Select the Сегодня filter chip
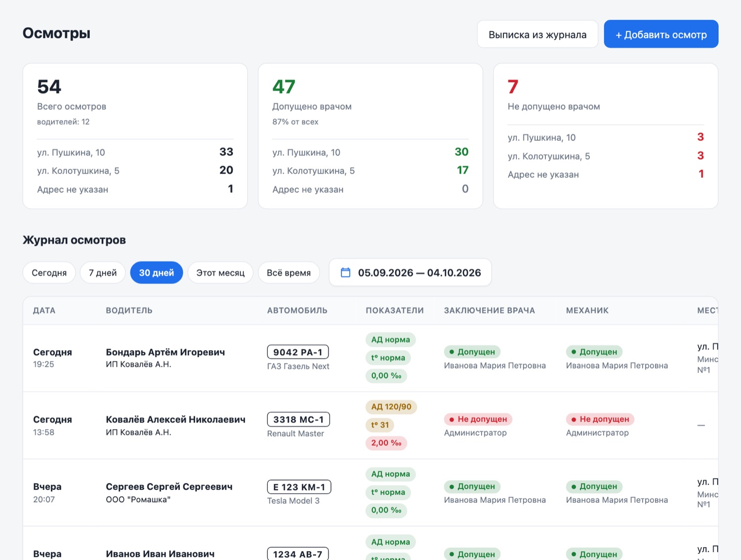Viewport: 741px width, 560px height. pos(49,273)
